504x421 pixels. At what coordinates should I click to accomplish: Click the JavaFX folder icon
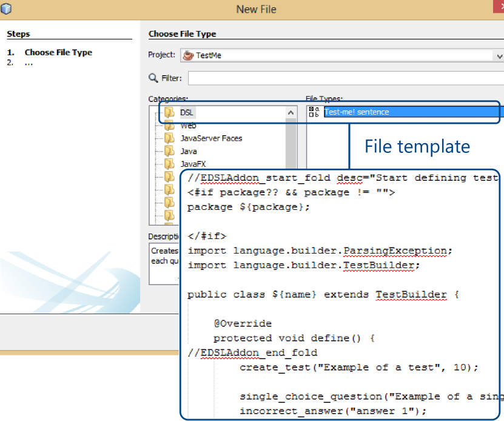(x=169, y=164)
